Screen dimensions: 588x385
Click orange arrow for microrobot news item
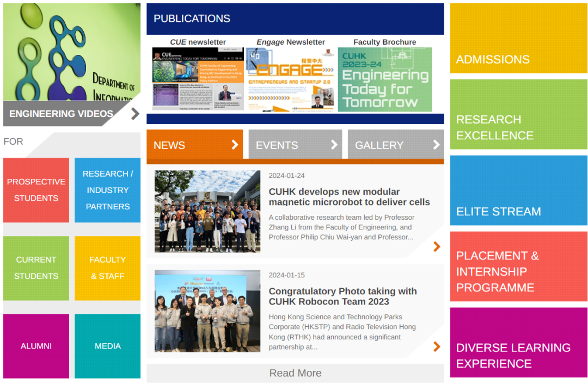pos(437,246)
